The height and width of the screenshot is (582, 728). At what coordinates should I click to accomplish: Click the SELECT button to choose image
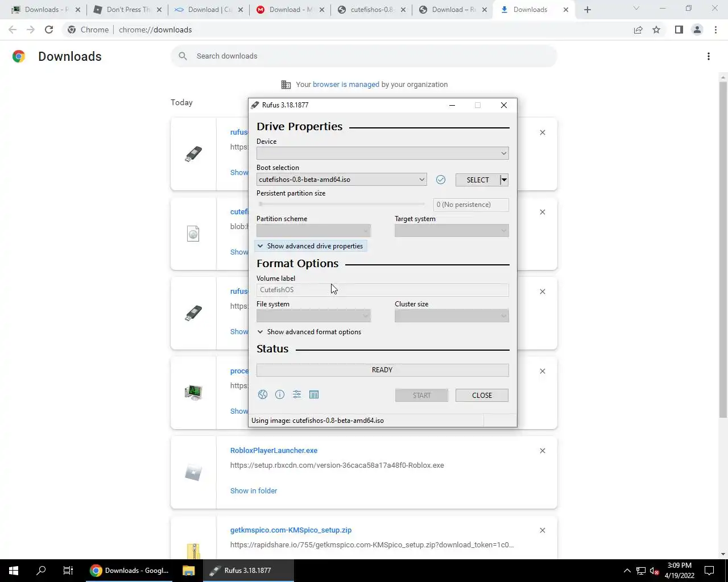pyautogui.click(x=478, y=180)
